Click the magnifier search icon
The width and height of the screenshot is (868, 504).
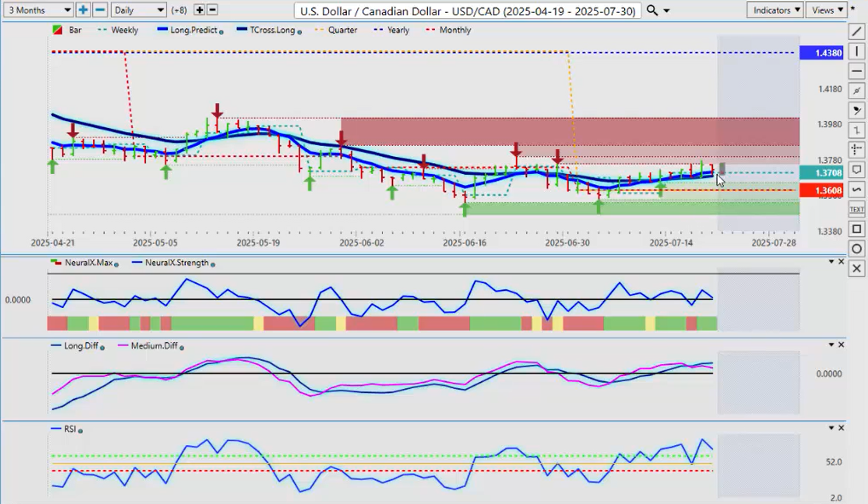(x=652, y=10)
